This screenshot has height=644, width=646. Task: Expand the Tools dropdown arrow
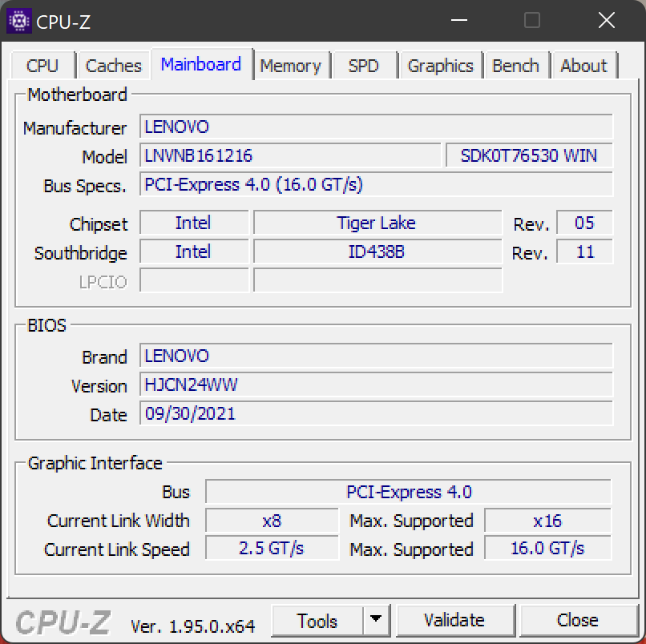(x=376, y=620)
